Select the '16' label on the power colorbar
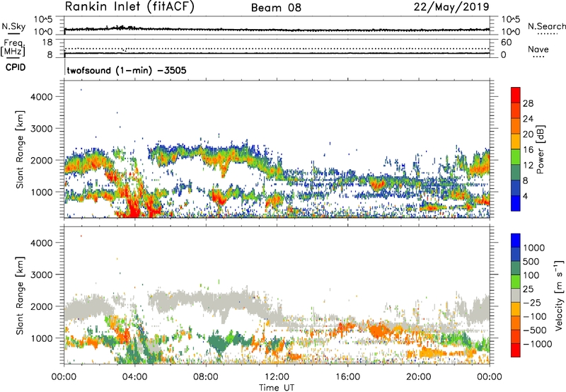The width and height of the screenshot is (566, 392). point(528,150)
